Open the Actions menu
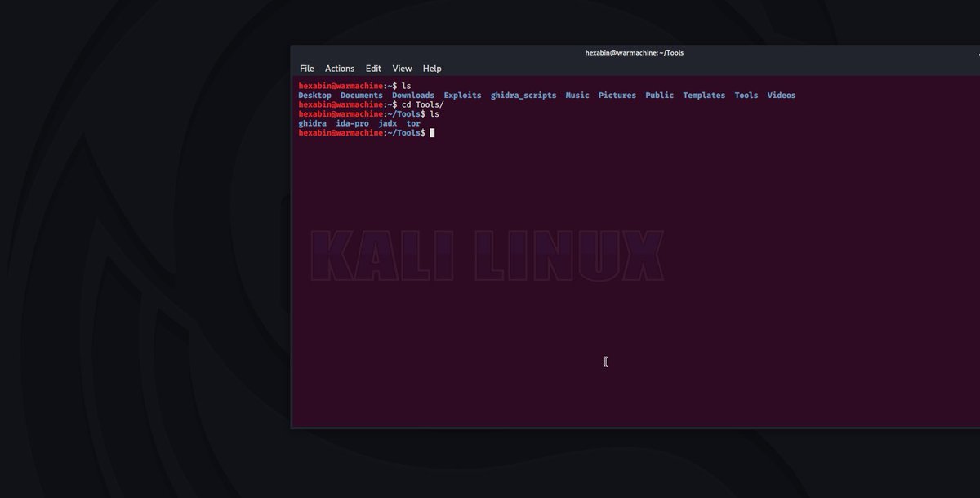Image resolution: width=980 pixels, height=498 pixels. point(340,69)
